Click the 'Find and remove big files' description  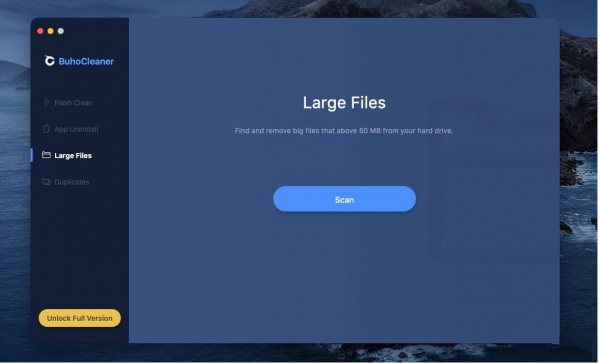[344, 131]
